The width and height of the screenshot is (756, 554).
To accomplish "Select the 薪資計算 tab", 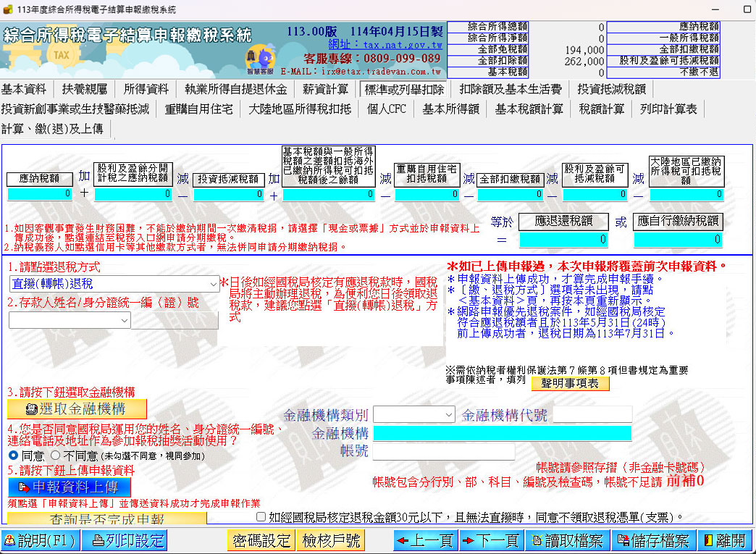I will click(x=325, y=89).
